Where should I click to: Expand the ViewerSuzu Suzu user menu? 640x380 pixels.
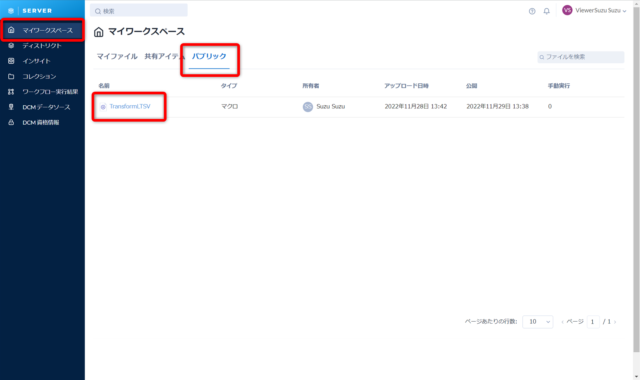(x=600, y=11)
